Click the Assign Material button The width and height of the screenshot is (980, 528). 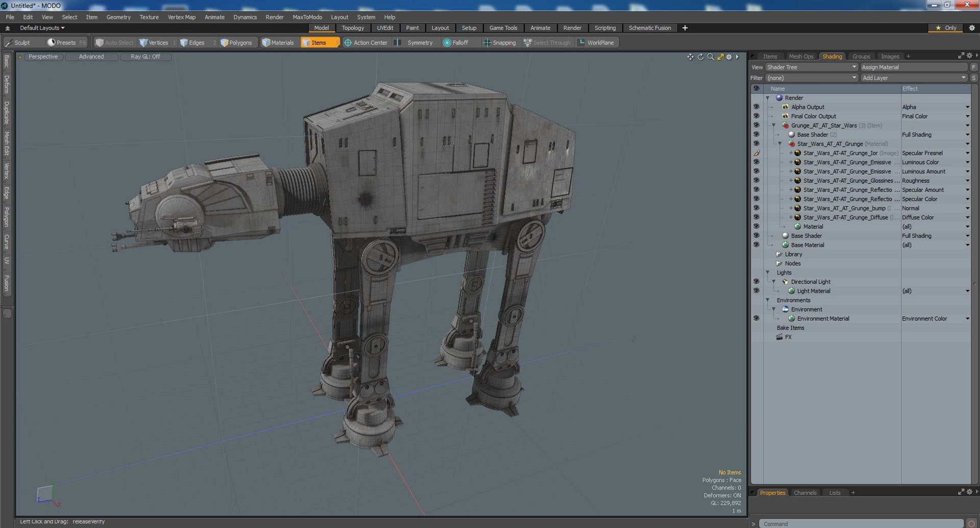[x=914, y=67]
